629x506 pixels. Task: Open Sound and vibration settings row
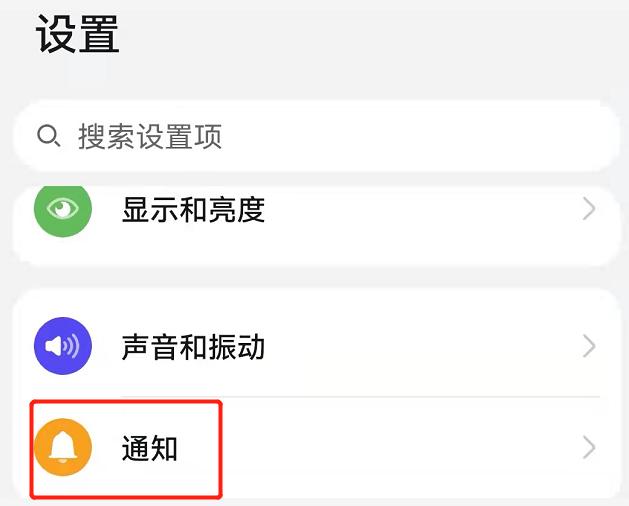coord(317,346)
